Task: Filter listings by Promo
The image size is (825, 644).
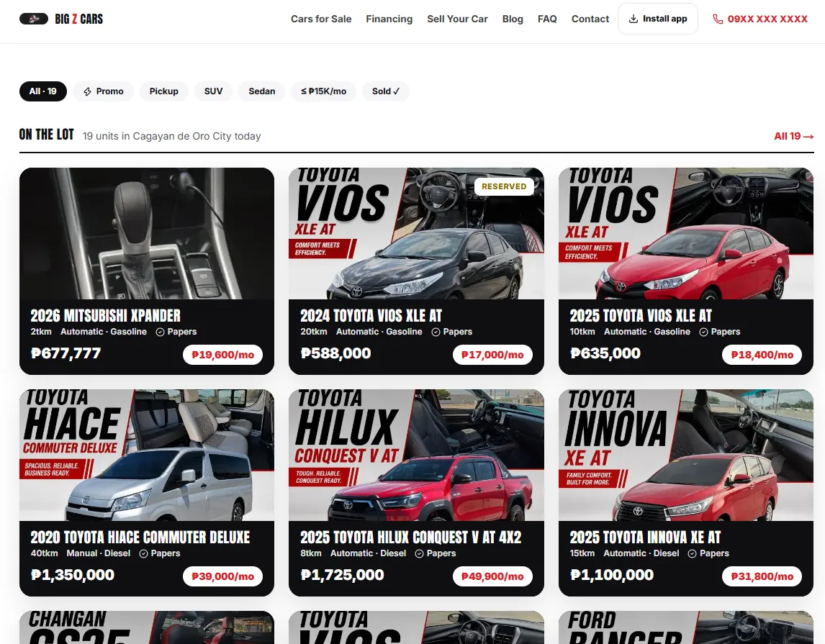Action: [104, 91]
